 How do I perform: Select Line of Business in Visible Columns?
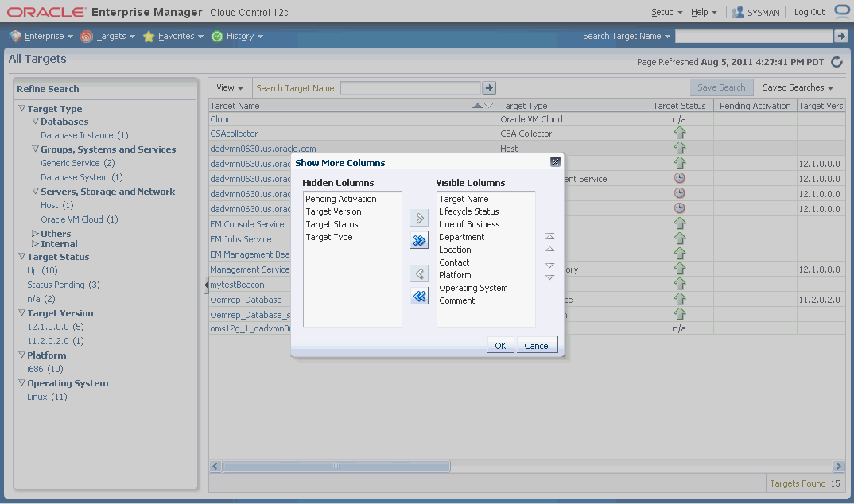[x=469, y=224]
